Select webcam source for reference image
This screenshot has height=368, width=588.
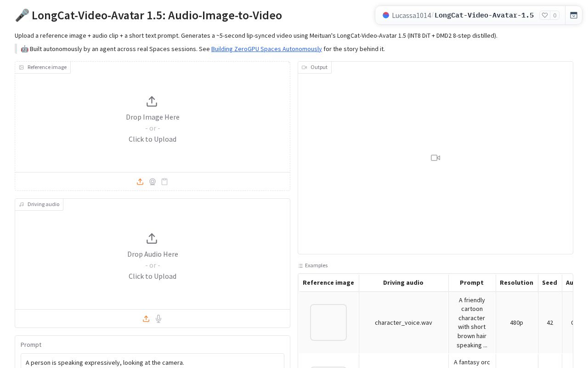click(x=153, y=182)
